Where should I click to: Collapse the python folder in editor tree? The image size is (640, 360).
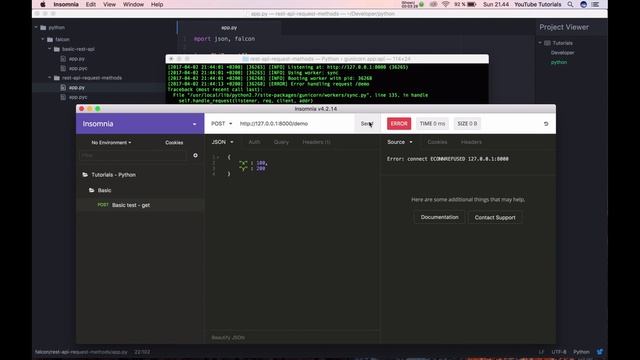[x=36, y=27]
